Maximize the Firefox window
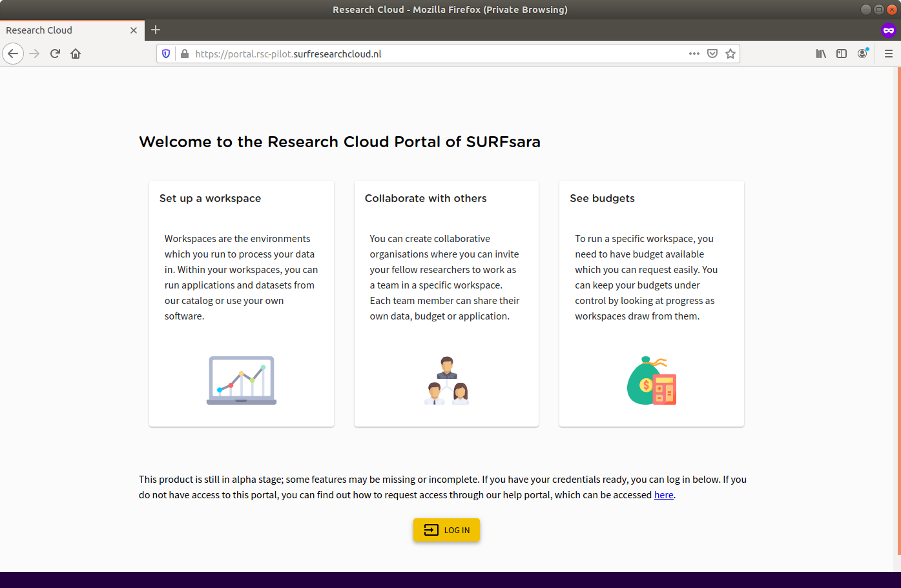The image size is (901, 588). [879, 10]
